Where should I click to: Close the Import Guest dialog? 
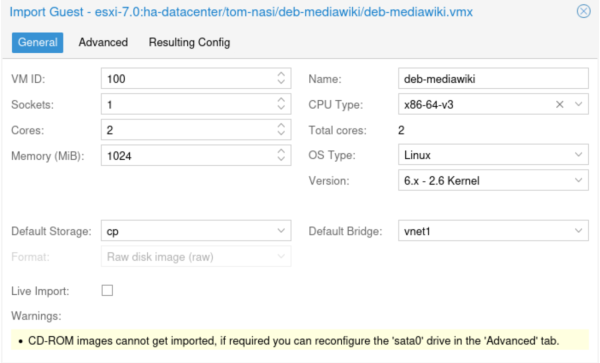584,11
